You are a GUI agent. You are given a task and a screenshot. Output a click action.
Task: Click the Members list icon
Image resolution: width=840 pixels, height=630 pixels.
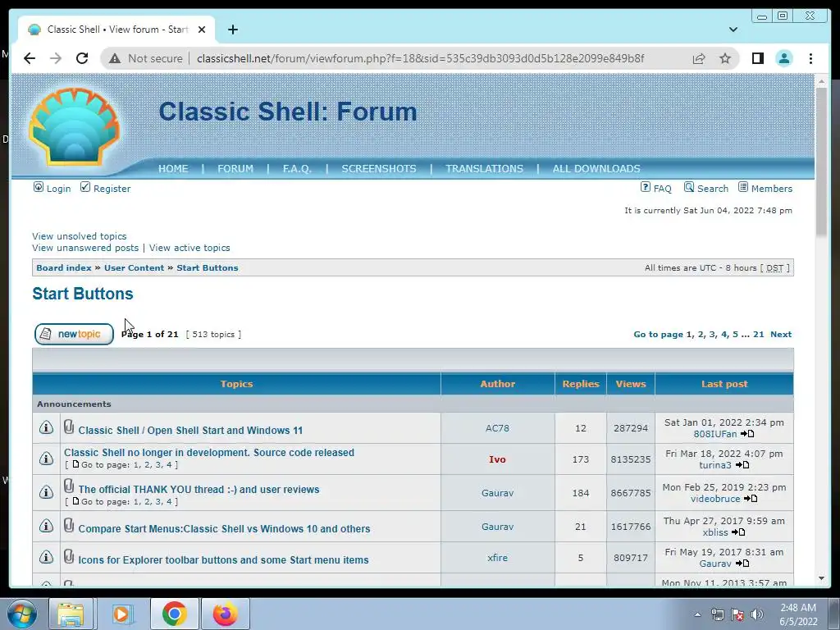click(743, 187)
